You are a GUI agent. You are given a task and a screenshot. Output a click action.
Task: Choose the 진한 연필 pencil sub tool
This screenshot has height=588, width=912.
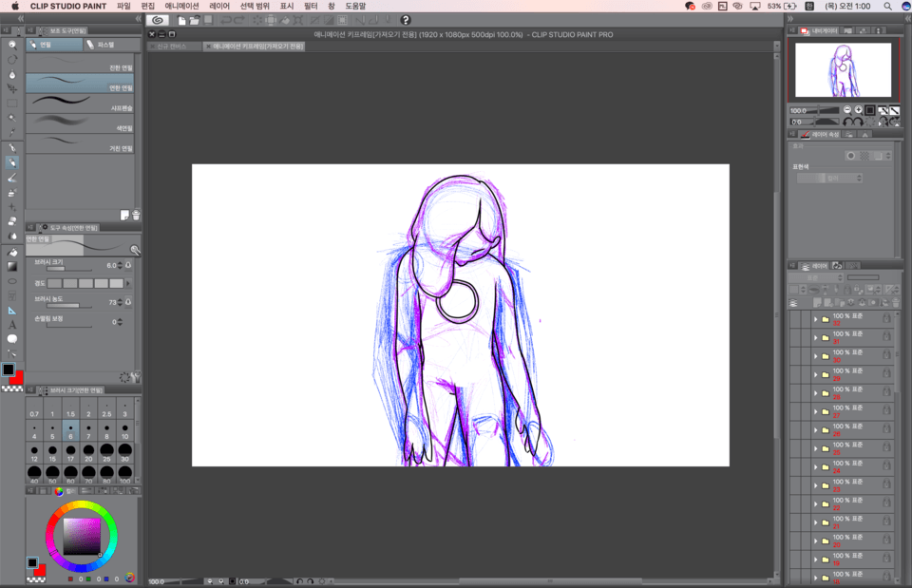(83, 67)
